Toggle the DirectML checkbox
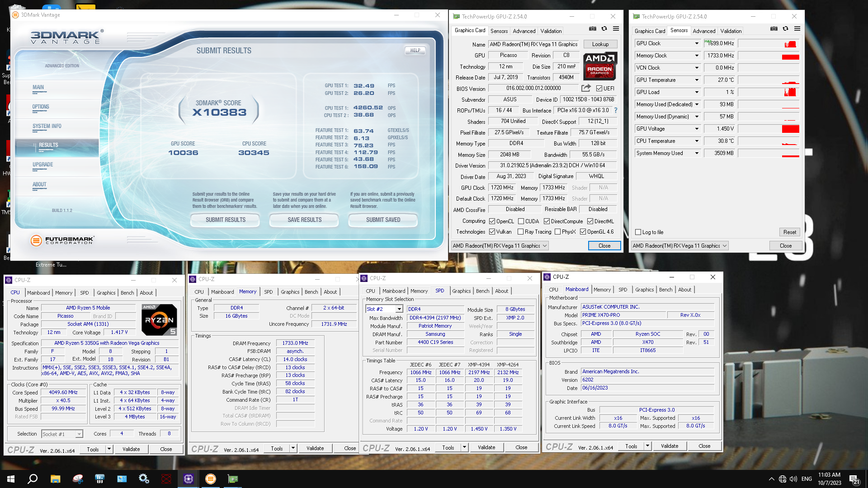The image size is (868, 488). click(590, 221)
